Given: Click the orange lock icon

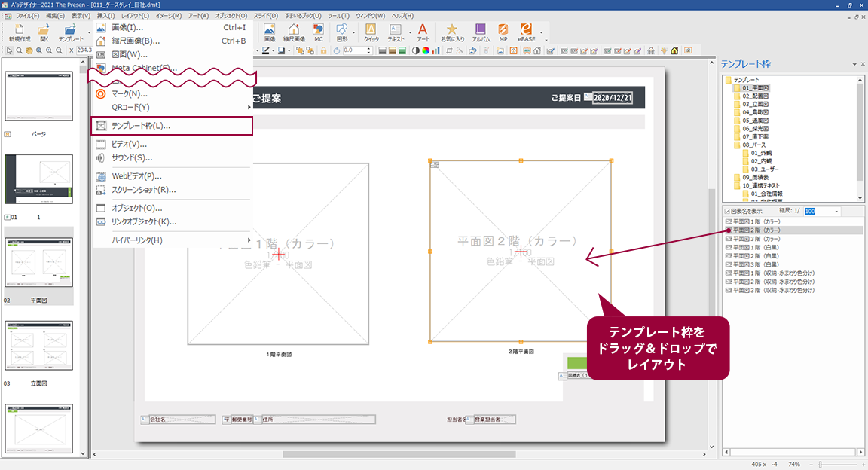Looking at the screenshot, I should click(x=323, y=50).
